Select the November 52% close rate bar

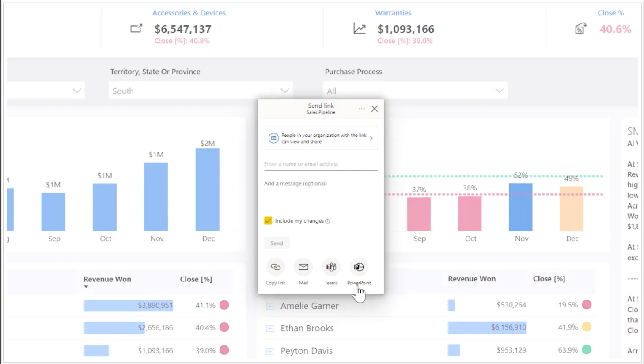click(521, 207)
